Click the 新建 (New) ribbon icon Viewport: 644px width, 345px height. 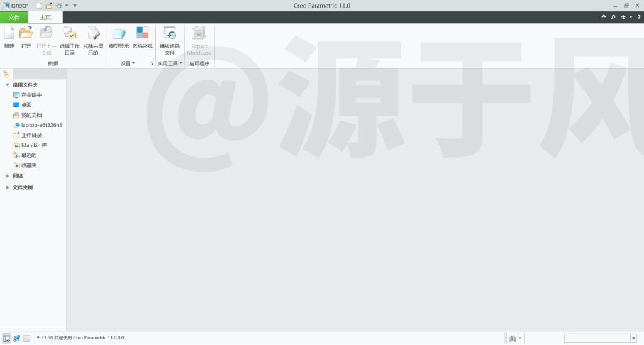(x=9, y=33)
